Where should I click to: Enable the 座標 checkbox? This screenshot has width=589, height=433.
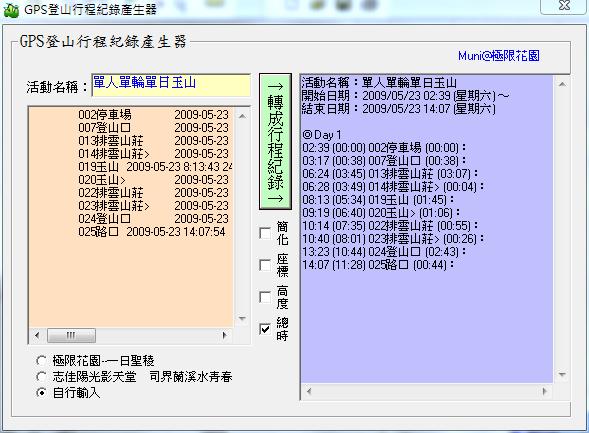(x=265, y=265)
